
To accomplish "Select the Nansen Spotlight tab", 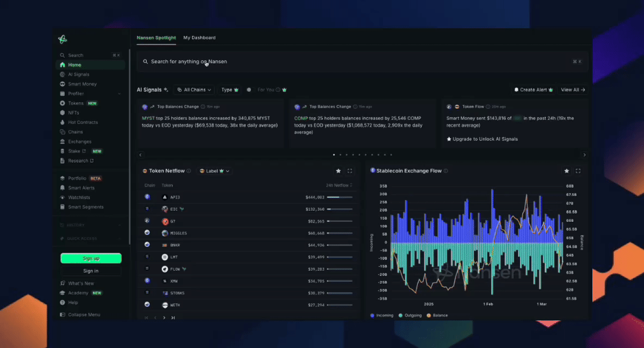I will (x=156, y=38).
